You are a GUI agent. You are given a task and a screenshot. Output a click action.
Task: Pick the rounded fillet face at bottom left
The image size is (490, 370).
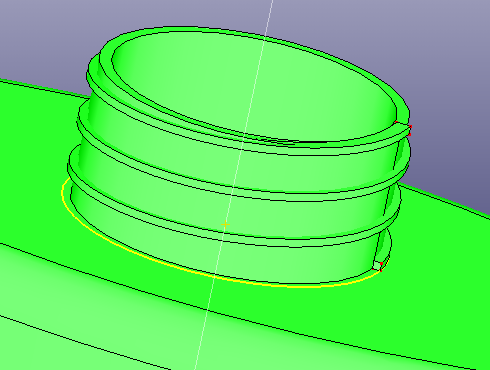point(83,317)
